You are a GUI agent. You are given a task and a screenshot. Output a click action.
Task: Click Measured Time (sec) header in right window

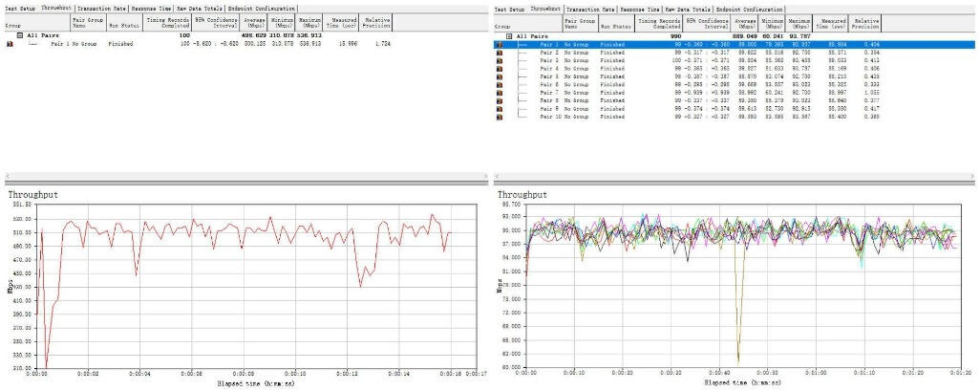click(x=831, y=23)
